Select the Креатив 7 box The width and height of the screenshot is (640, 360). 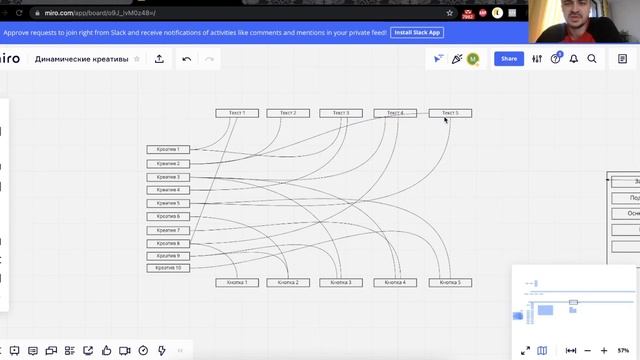(x=168, y=230)
